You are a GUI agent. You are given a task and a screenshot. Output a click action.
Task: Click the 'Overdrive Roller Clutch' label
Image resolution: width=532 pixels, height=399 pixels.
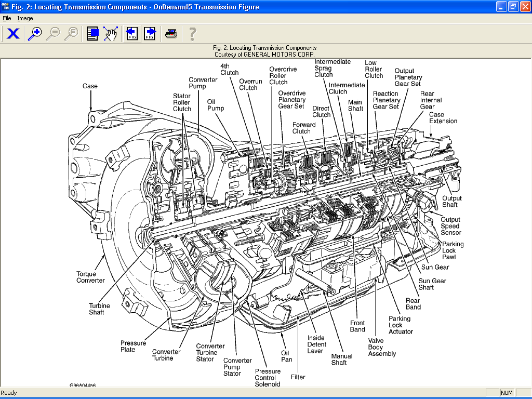coord(283,76)
